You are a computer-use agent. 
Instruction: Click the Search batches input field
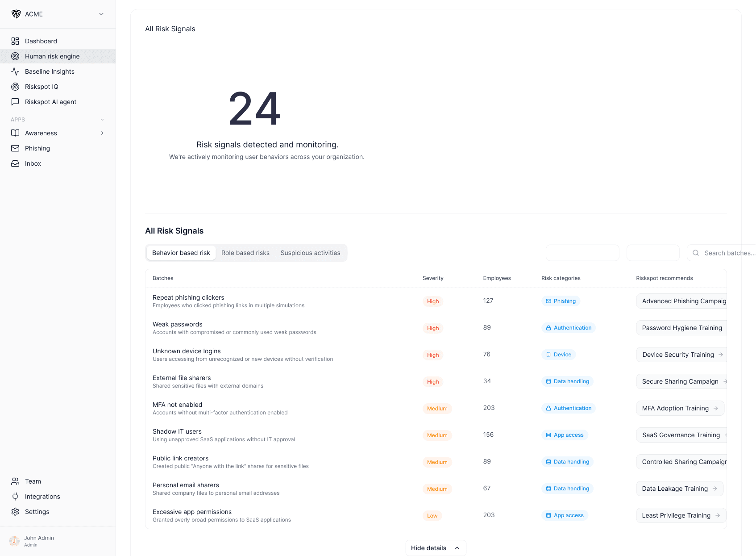(x=723, y=252)
